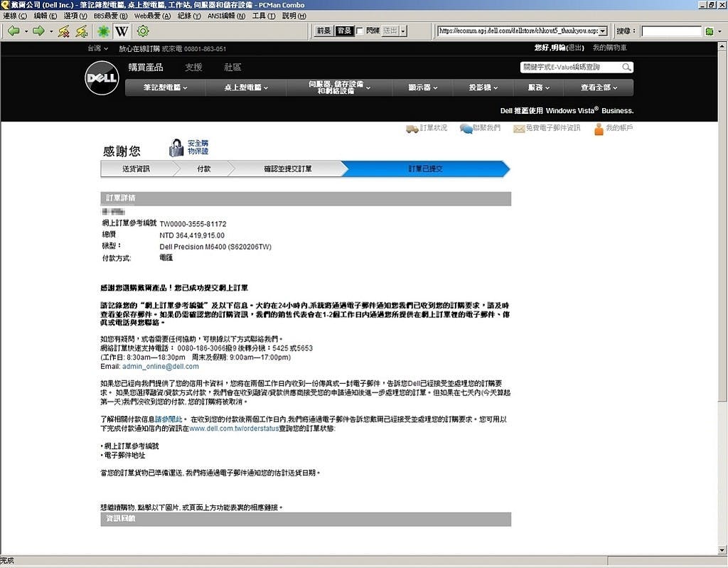Expand the 伺服器,儲存設備和網絡設備 menu
The image size is (728, 568).
[x=339, y=87]
